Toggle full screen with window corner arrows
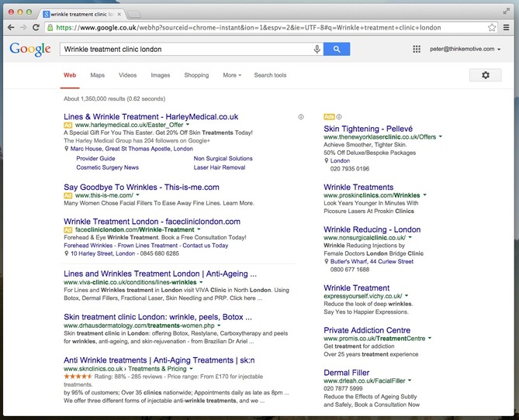The height and width of the screenshot is (420, 519). click(506, 12)
